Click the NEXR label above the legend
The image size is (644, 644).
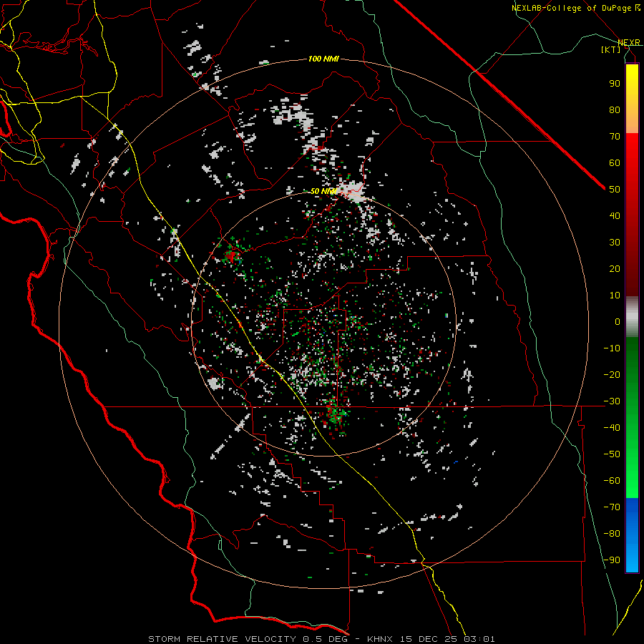tap(629, 42)
